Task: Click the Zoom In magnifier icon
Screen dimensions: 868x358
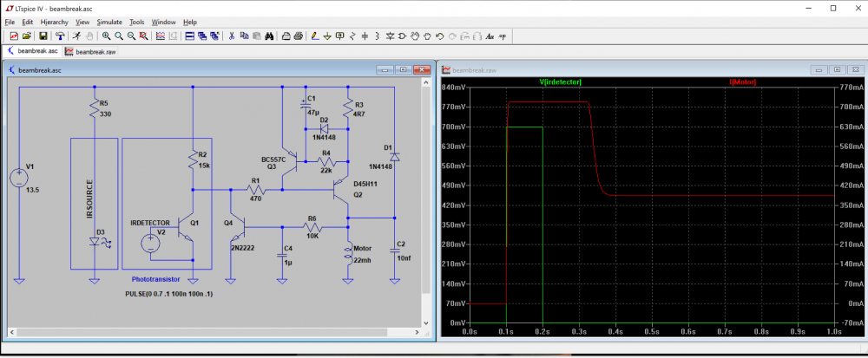Action: [106, 36]
